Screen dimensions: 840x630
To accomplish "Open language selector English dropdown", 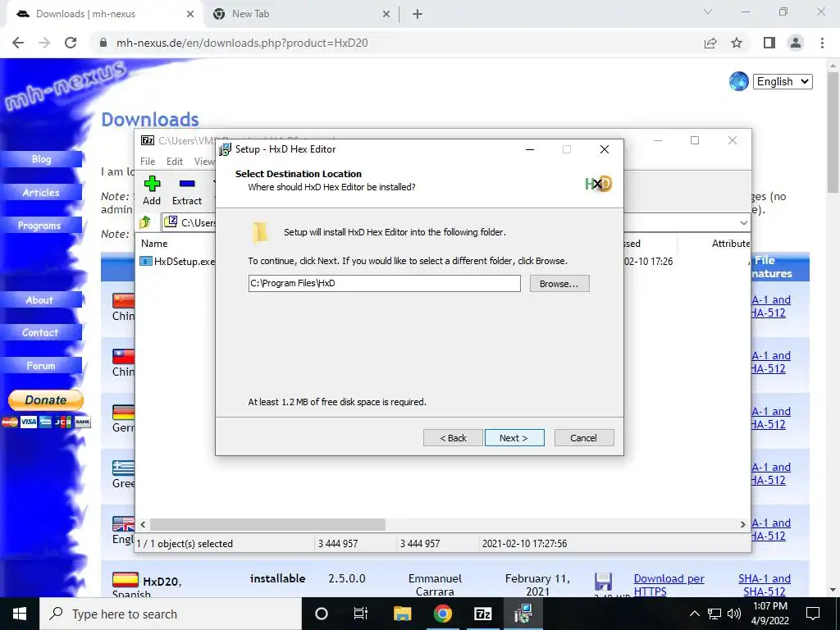I will [783, 81].
